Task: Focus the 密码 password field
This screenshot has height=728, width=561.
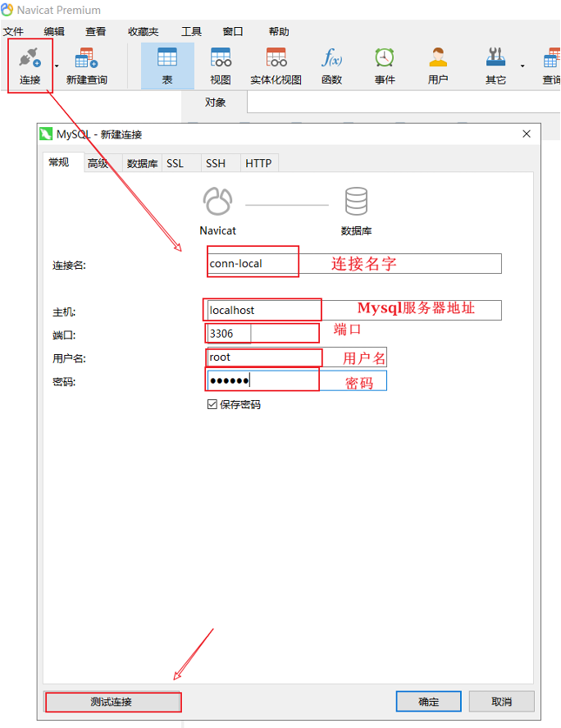Action: pyautogui.click(x=297, y=380)
